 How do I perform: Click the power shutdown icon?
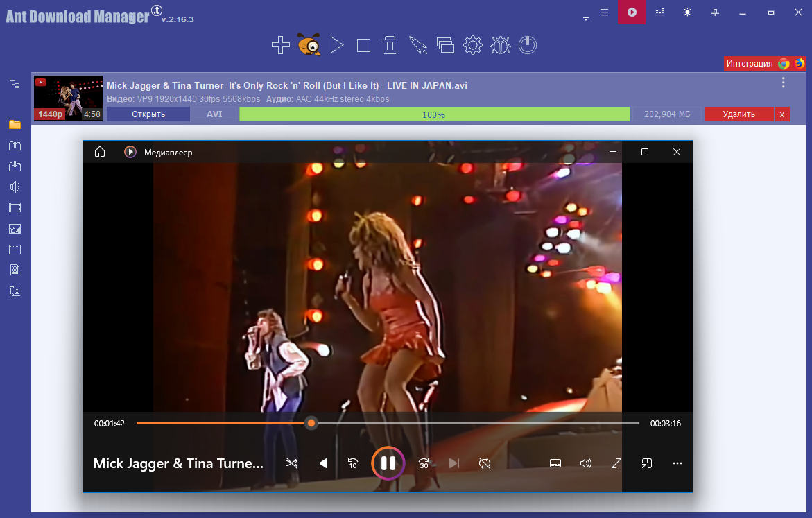tap(528, 46)
